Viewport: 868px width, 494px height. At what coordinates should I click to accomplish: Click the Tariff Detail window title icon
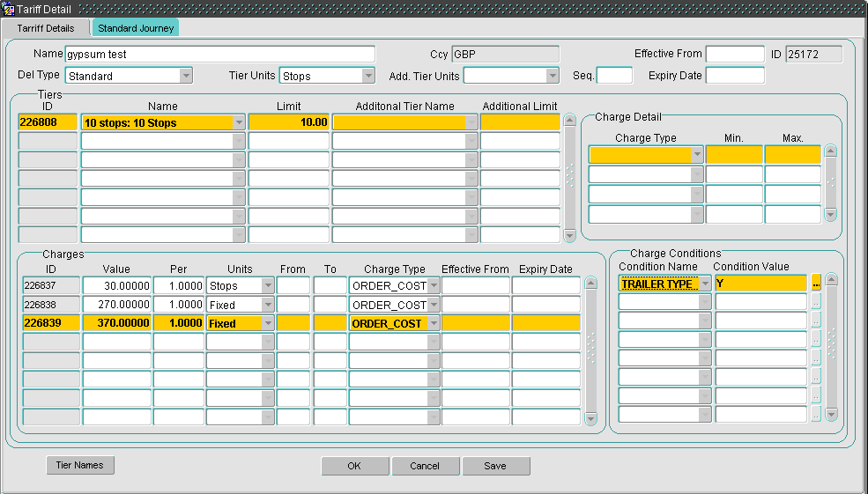8,9
